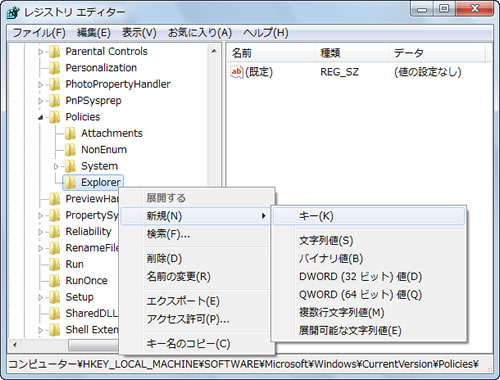This screenshot has height=380, width=500.
Task: Click the Setup folder icon
Action: (54, 297)
